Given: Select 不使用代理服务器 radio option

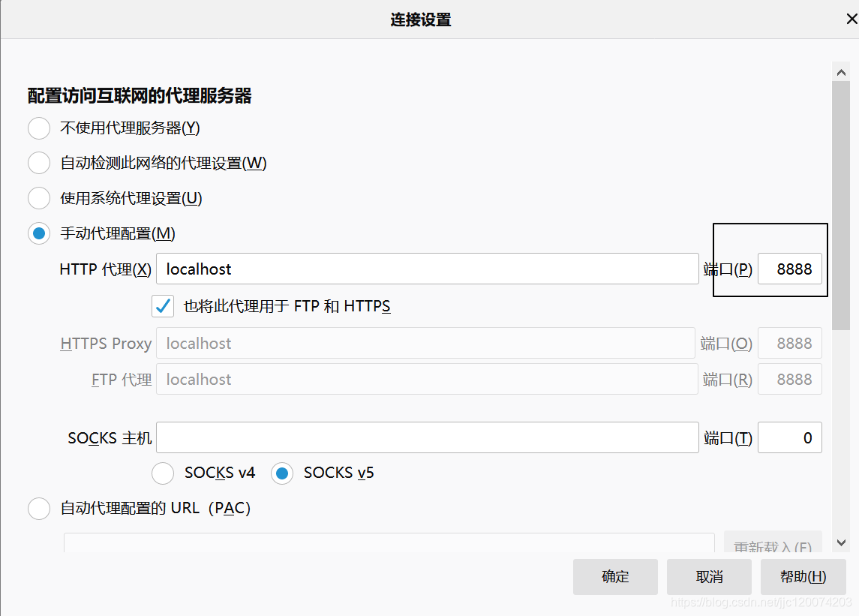Looking at the screenshot, I should [x=38, y=128].
